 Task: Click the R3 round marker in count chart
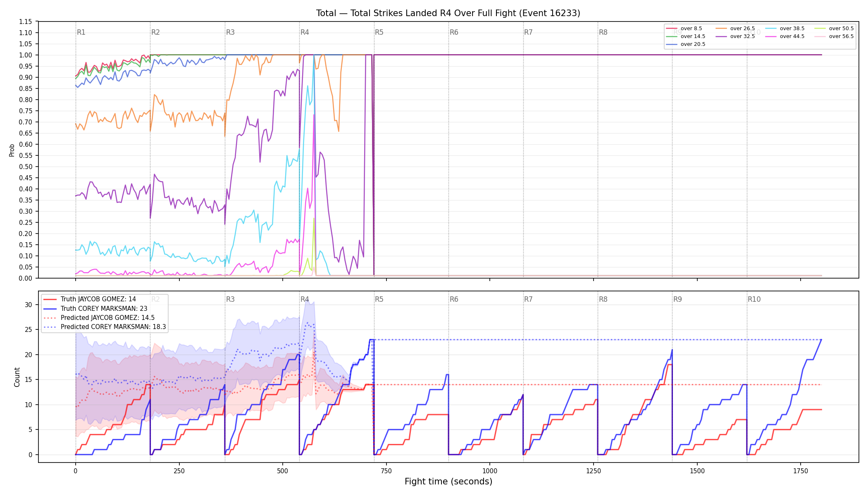click(x=230, y=299)
